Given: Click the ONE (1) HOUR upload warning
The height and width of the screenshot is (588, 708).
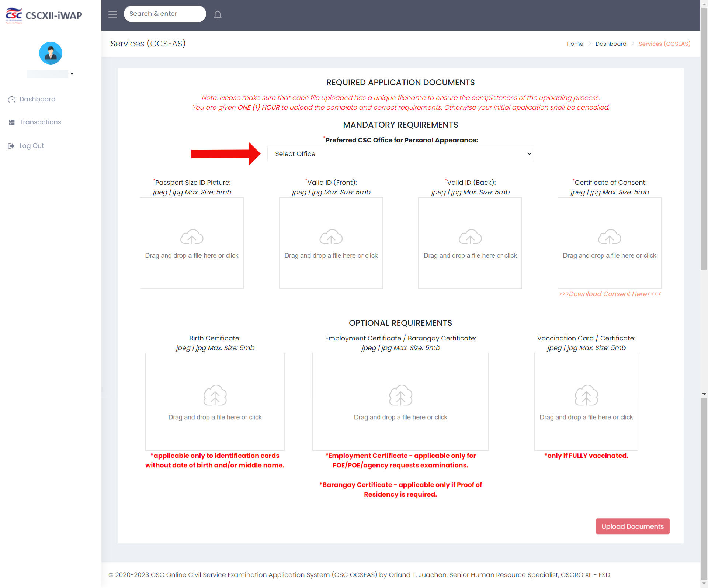Looking at the screenshot, I should pos(400,107).
